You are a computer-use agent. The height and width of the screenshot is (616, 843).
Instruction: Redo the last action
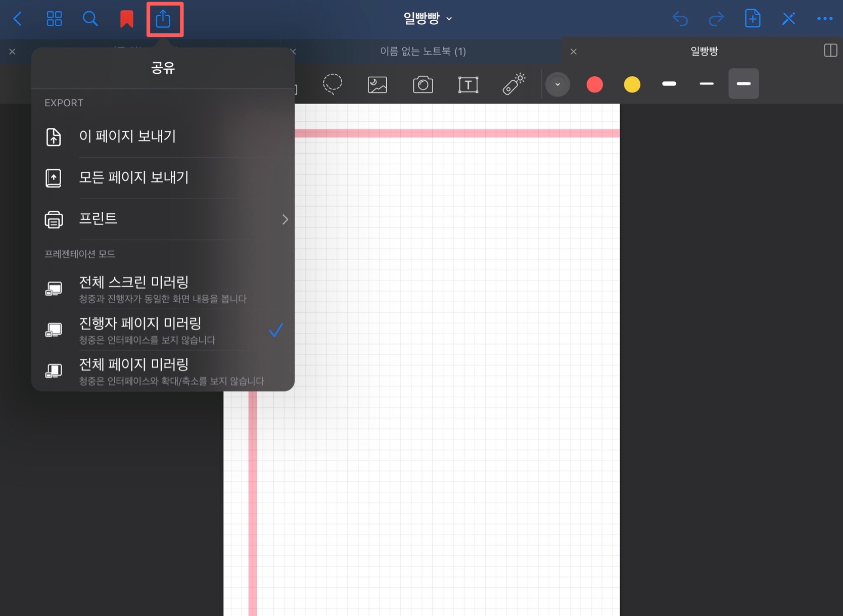(716, 19)
